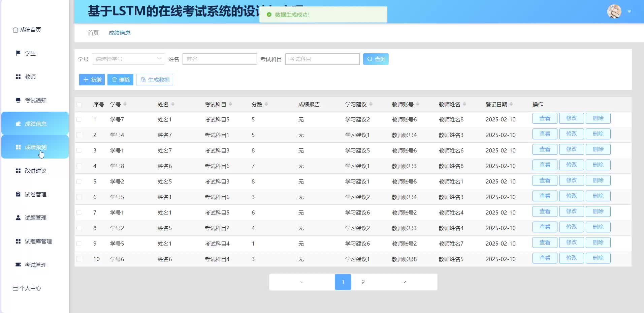Expand the dropdown arrow beside the avatar
Screen dimensions: 644x313
click(629, 11)
